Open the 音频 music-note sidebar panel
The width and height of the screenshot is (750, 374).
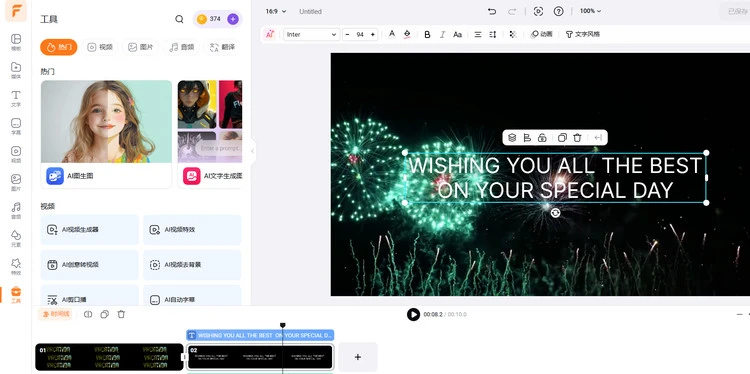click(x=16, y=210)
